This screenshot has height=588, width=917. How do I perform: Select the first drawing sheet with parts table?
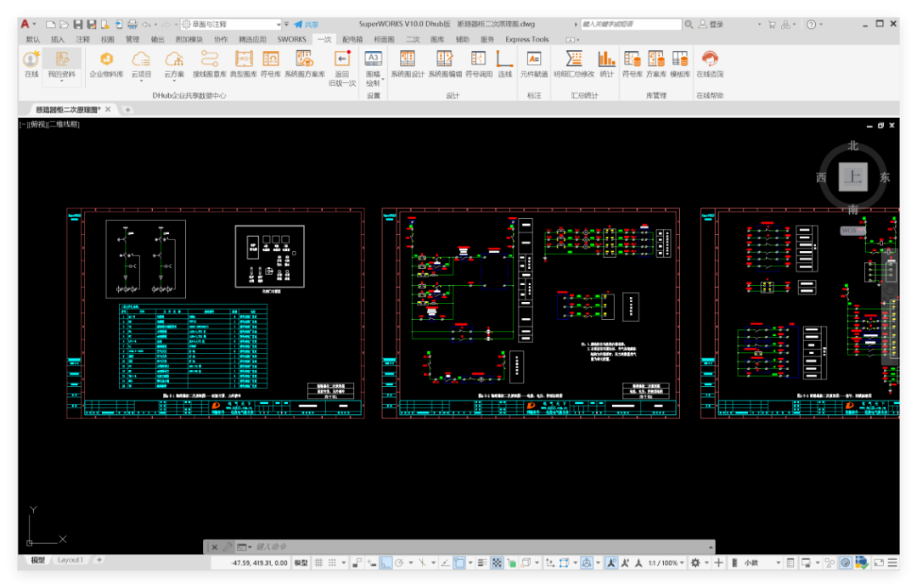coord(215,313)
